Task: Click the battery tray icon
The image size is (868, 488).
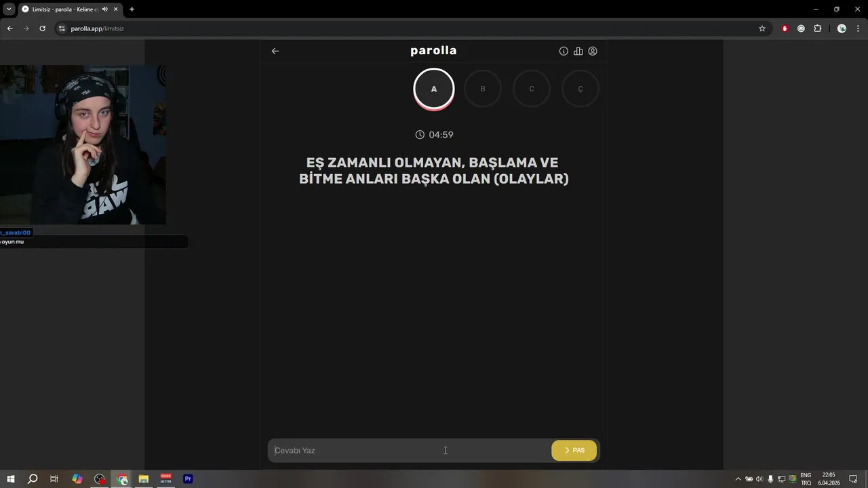Action: 749,479
